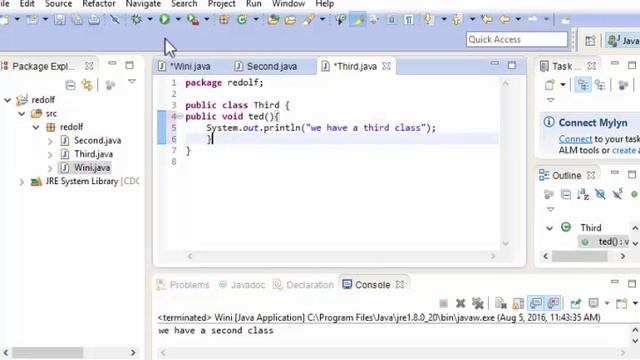
Task: Click Outline panel horizontal scrollbar thumb
Action: tap(580, 256)
